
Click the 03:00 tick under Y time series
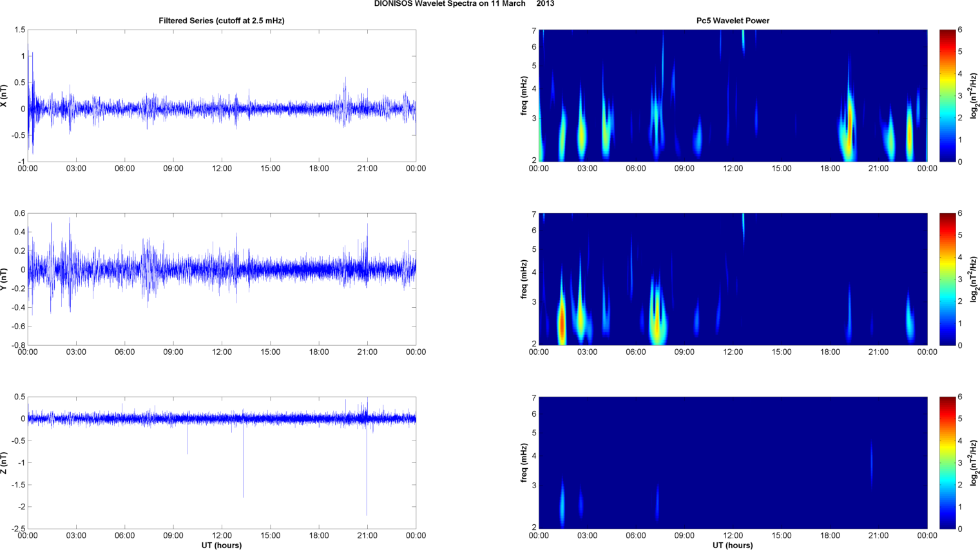tap(76, 352)
